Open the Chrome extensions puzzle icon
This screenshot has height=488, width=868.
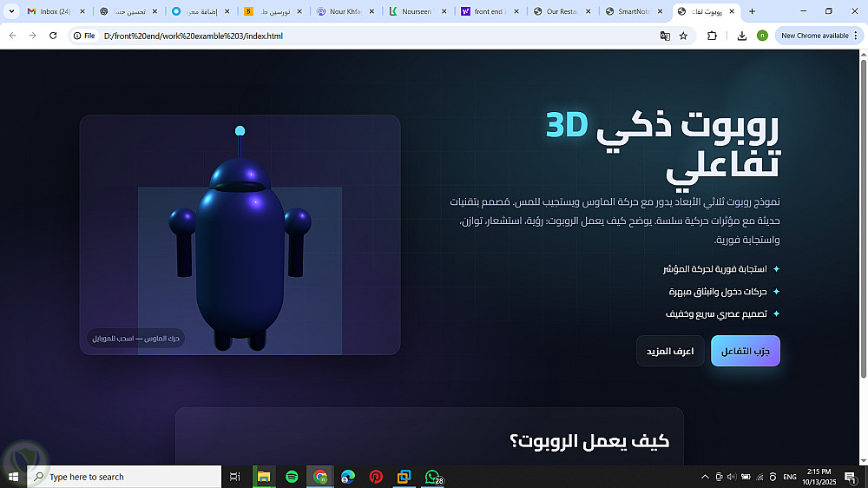(712, 36)
